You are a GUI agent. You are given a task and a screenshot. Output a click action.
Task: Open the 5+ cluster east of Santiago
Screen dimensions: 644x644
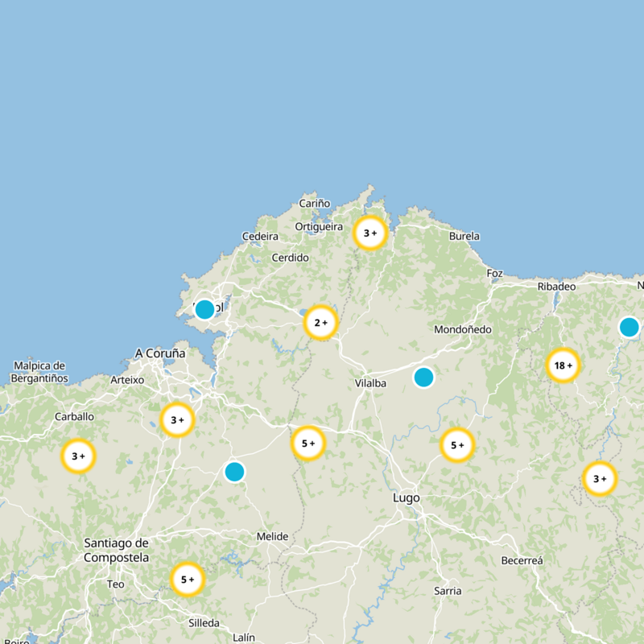187,579
